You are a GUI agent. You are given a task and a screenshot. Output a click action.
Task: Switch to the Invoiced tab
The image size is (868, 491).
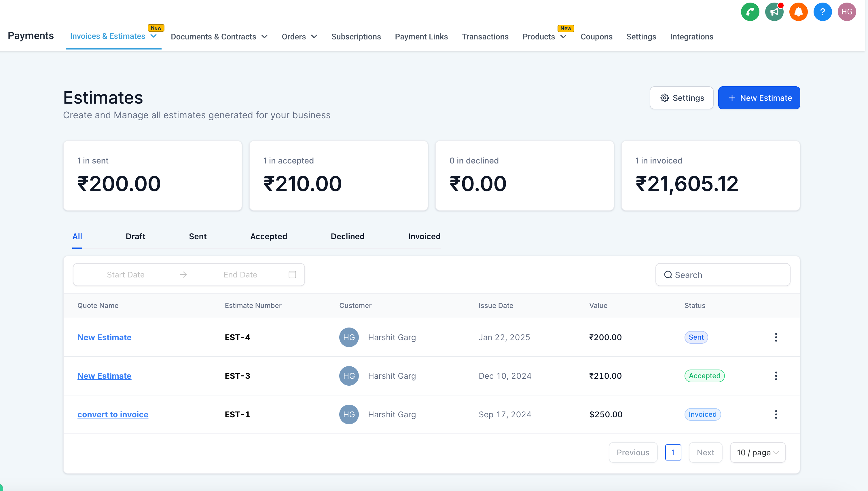(424, 236)
